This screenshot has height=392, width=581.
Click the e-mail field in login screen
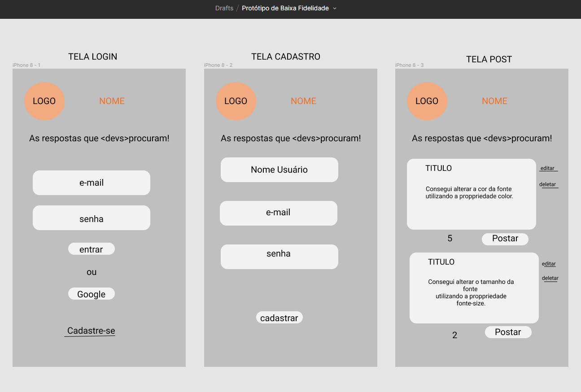click(x=92, y=183)
